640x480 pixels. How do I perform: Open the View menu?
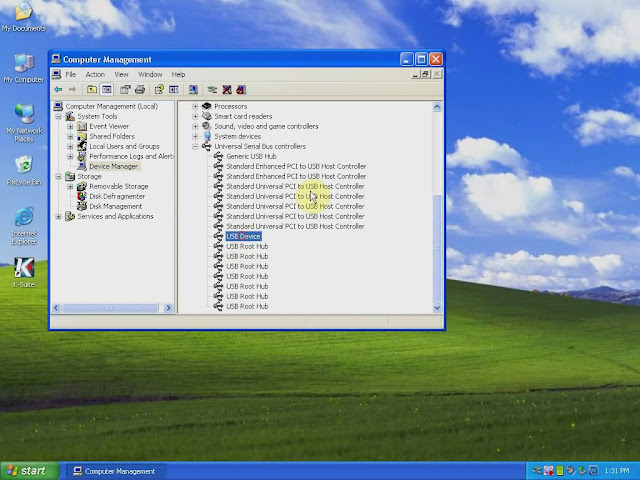[x=121, y=74]
